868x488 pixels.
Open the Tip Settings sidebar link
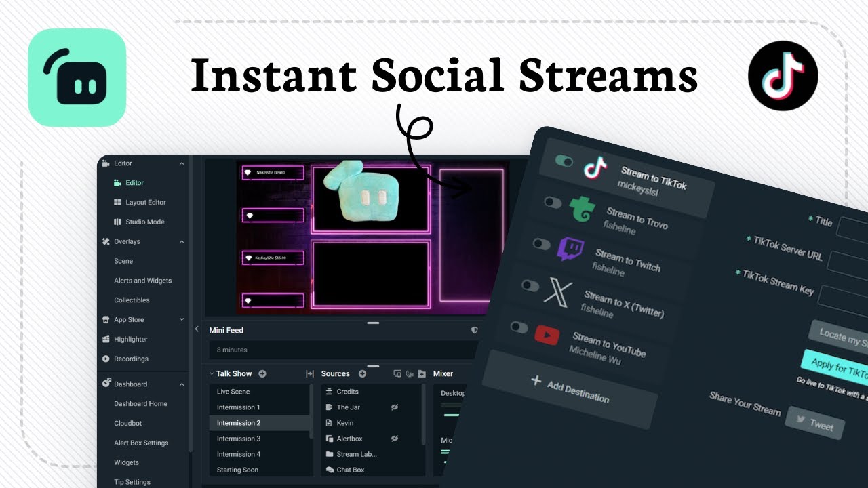[x=132, y=482]
